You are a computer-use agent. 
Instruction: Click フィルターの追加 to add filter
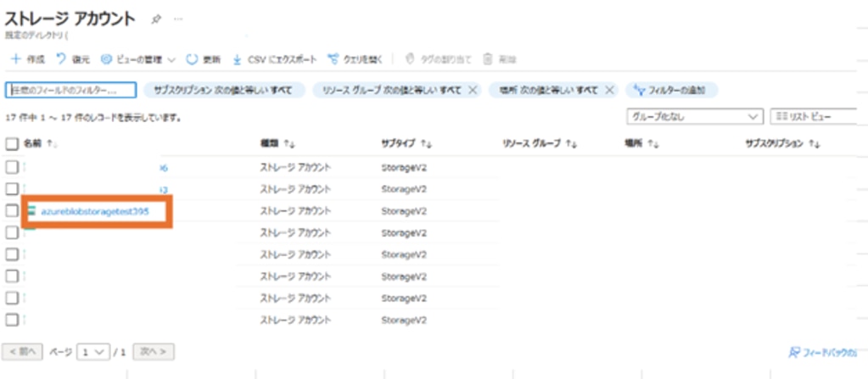tap(671, 90)
